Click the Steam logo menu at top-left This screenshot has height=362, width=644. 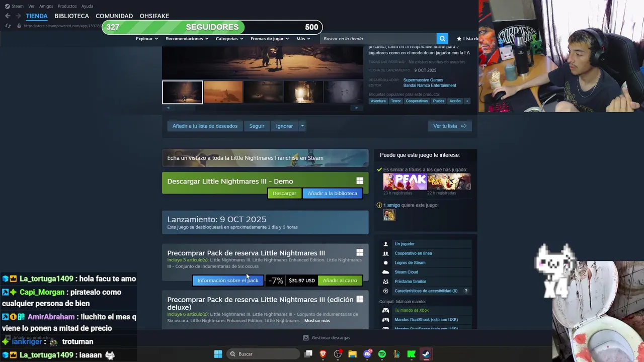point(7,6)
